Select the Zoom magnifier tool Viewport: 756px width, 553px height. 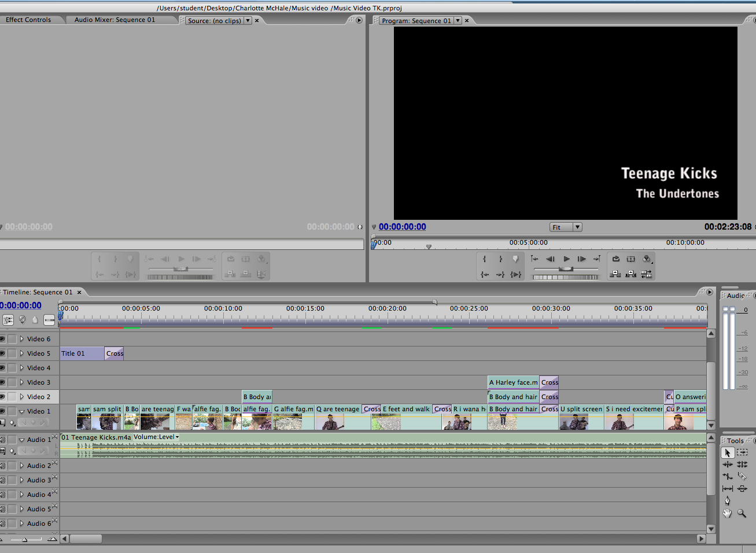[742, 513]
